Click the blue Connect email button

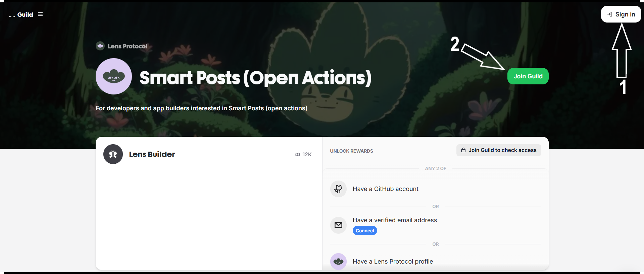[x=365, y=231]
